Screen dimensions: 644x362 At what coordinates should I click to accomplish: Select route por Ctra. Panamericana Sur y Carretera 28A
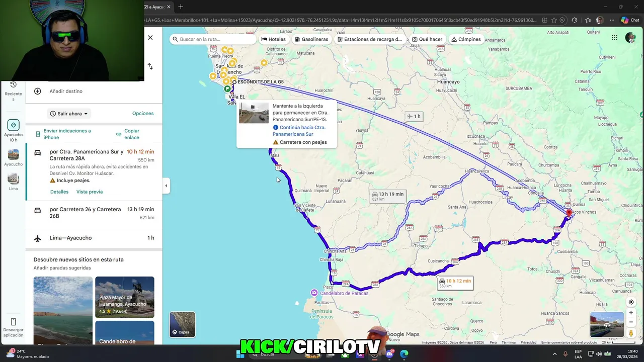tap(94, 171)
